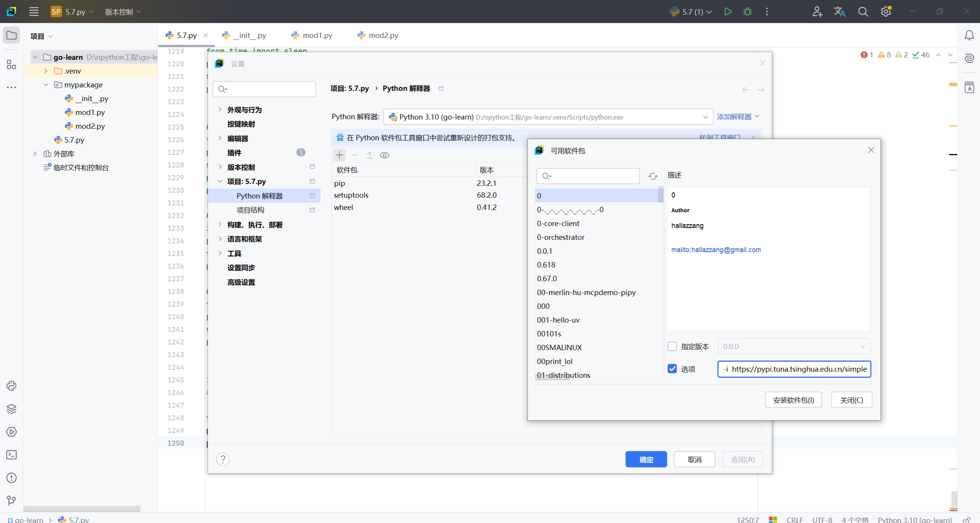Open the version 0.0.0 dropdown
The width and height of the screenshot is (980, 523).
[x=794, y=346]
